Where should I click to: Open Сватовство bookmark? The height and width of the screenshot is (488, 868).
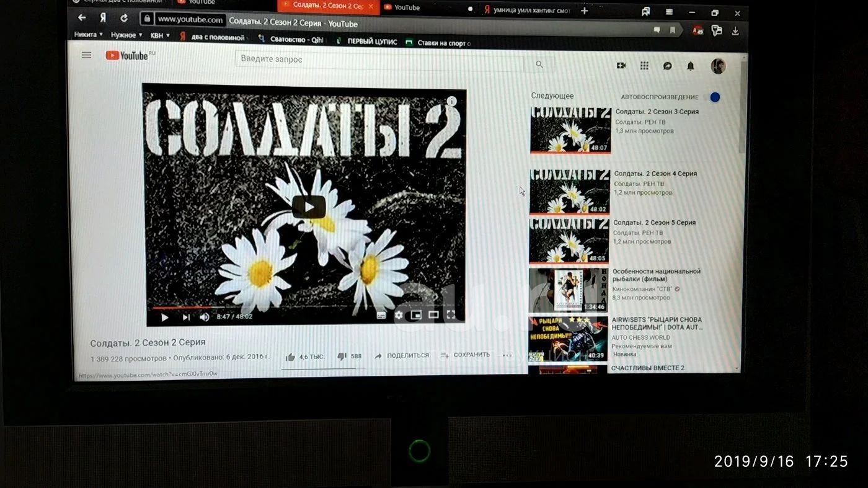[291, 40]
